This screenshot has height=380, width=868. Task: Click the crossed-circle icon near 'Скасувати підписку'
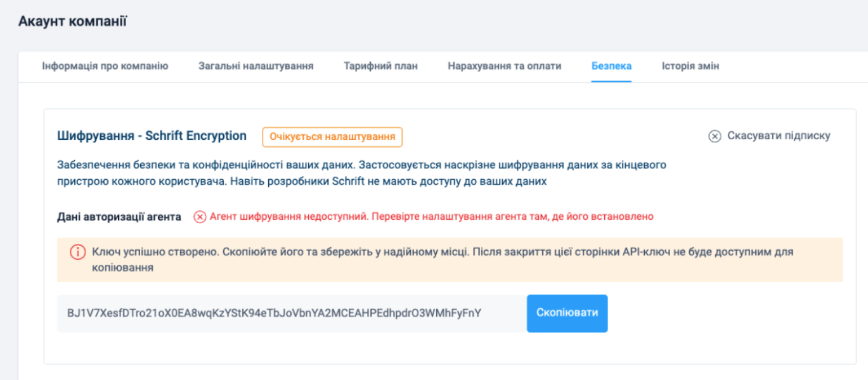(x=715, y=135)
